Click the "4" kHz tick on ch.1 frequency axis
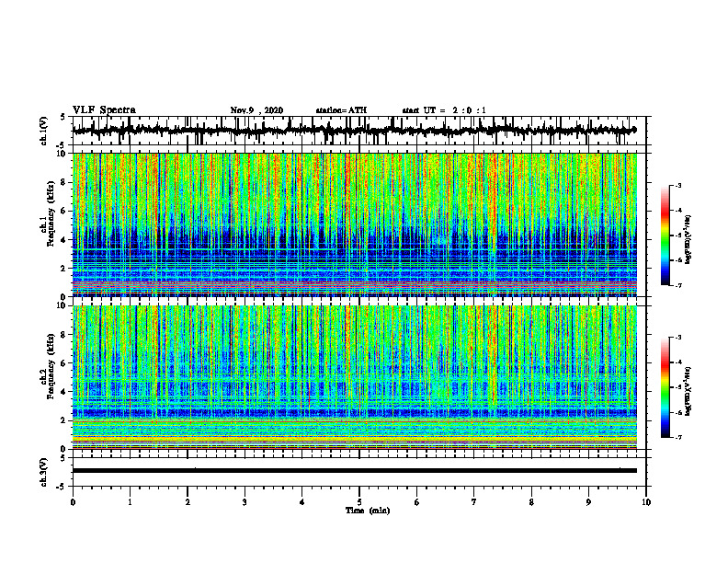The image size is (728, 563). pyautogui.click(x=64, y=240)
